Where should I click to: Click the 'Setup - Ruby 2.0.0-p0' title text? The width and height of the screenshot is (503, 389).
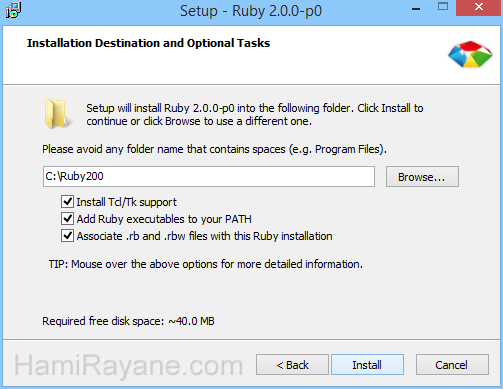pyautogui.click(x=251, y=11)
